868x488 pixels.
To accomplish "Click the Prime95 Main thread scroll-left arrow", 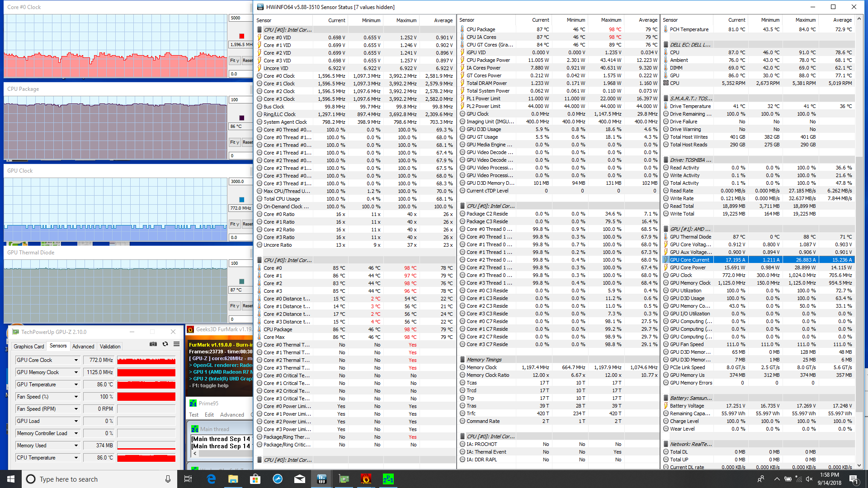I will tap(195, 453).
